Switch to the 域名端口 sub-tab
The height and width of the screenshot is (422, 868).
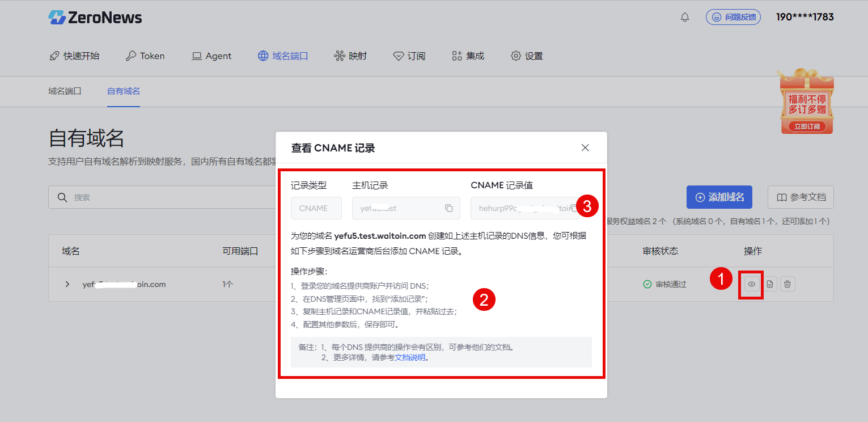65,91
